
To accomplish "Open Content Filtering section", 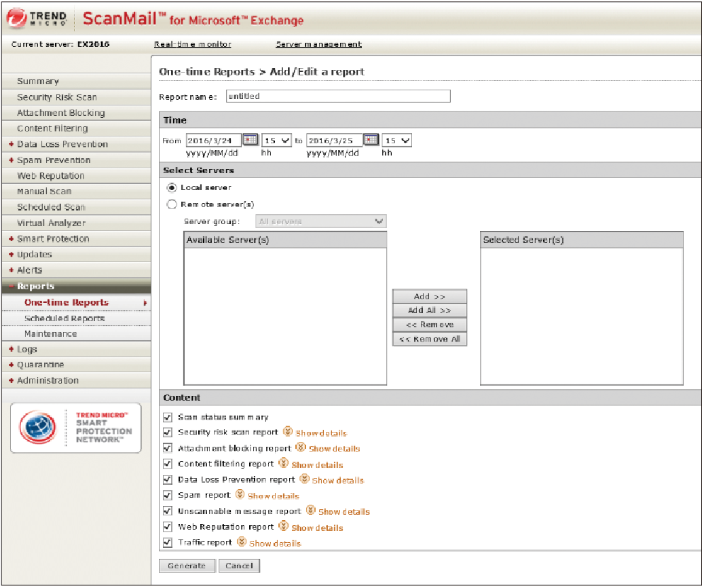I will coord(52,128).
